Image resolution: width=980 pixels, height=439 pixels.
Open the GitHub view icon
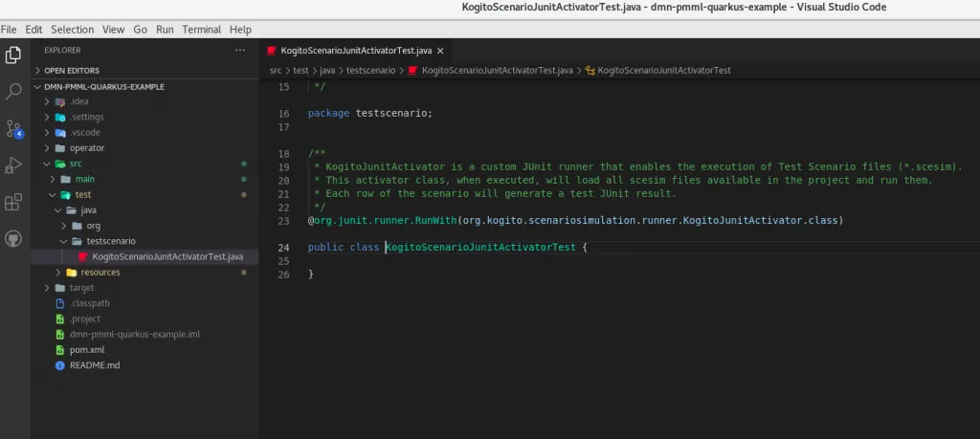(x=13, y=239)
